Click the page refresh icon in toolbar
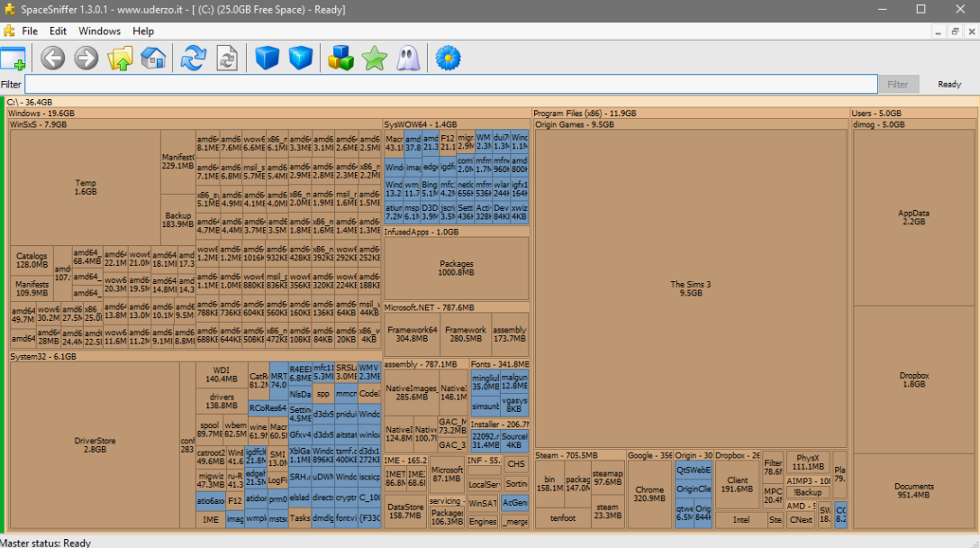Image resolution: width=980 pixels, height=548 pixels. click(x=227, y=59)
